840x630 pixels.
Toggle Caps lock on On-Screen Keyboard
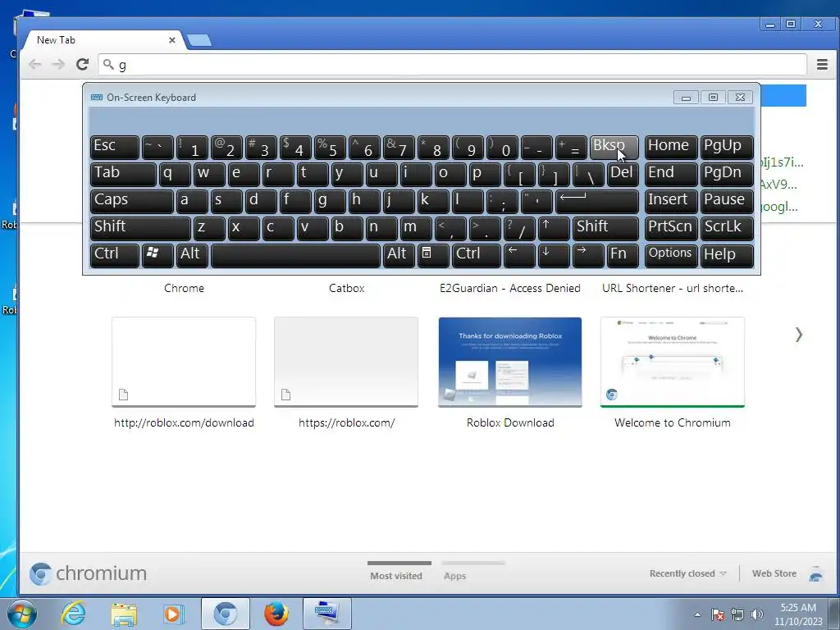click(x=132, y=202)
